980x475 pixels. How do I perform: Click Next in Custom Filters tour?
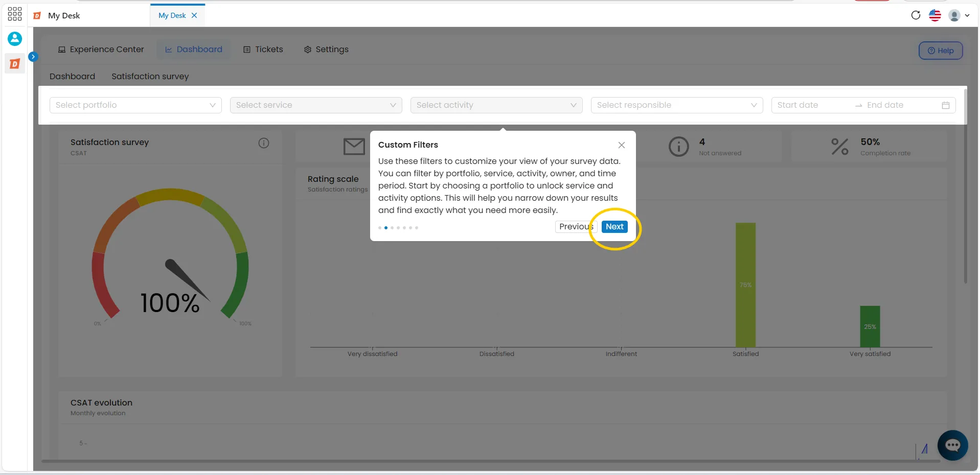click(x=614, y=227)
